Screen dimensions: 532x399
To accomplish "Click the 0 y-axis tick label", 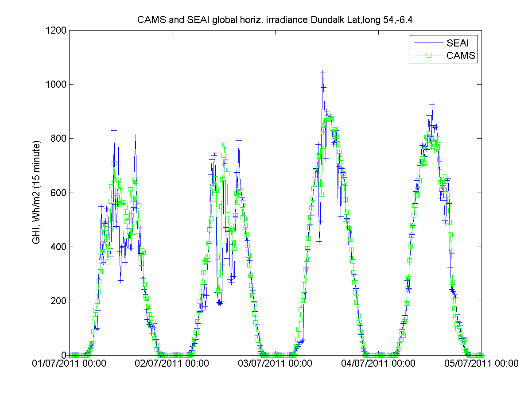I will tap(62, 355).
